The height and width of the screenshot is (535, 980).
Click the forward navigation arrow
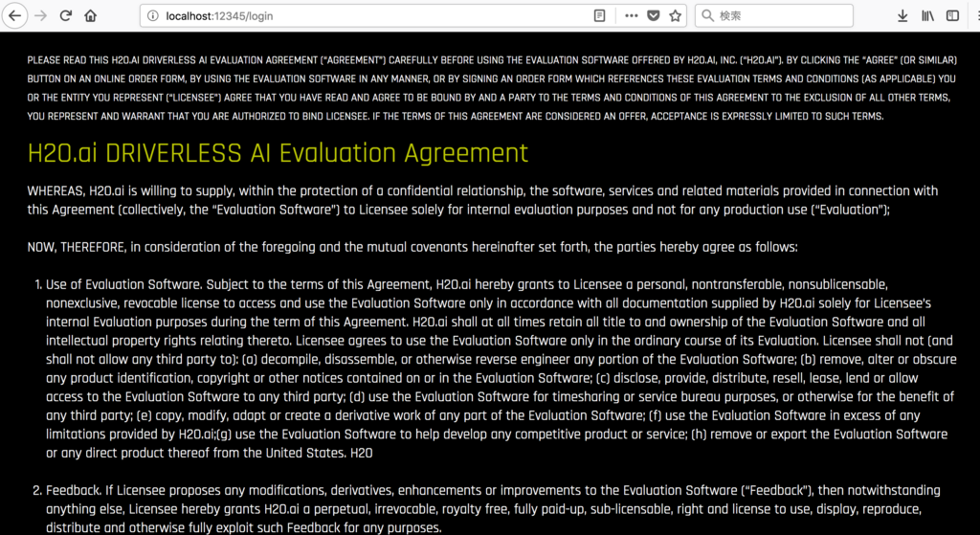pyautogui.click(x=40, y=16)
